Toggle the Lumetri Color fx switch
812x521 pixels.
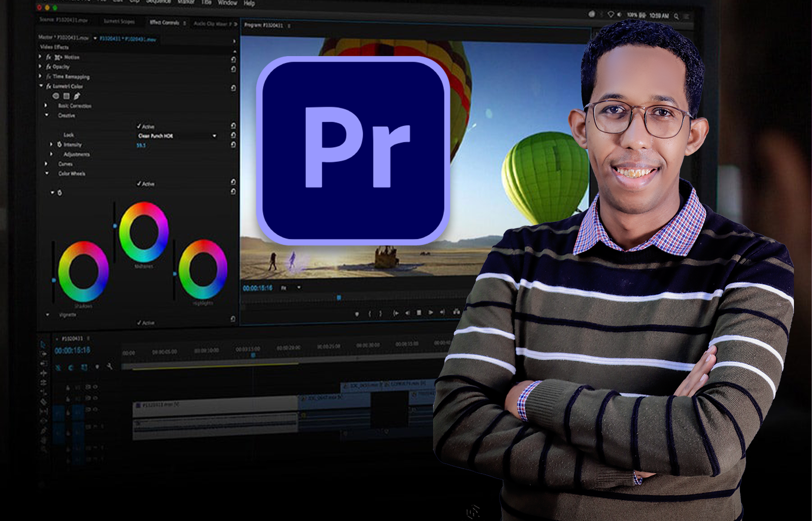point(49,86)
